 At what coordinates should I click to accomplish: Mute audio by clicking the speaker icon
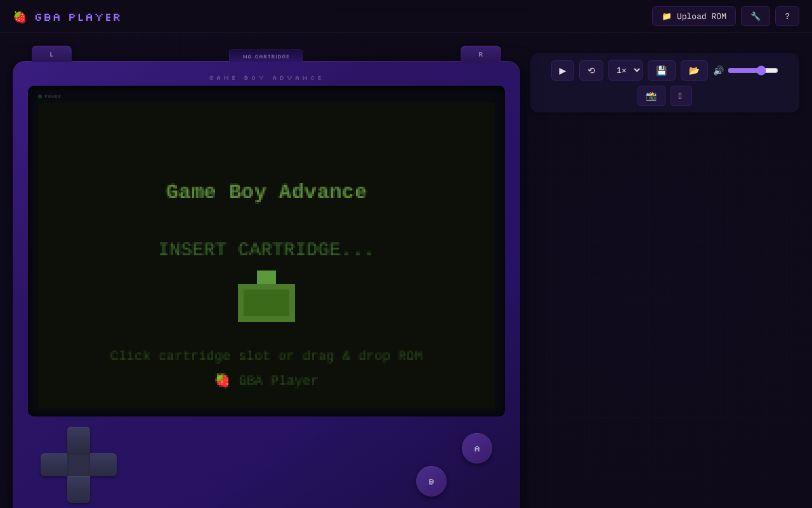[718, 70]
